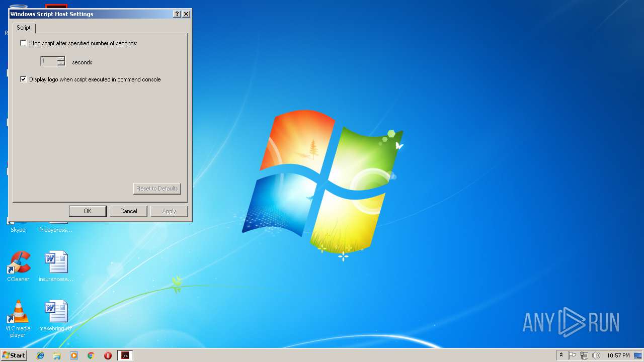Enable stop script after specified seconds checkbox
The width and height of the screenshot is (644, 362).
click(23, 43)
